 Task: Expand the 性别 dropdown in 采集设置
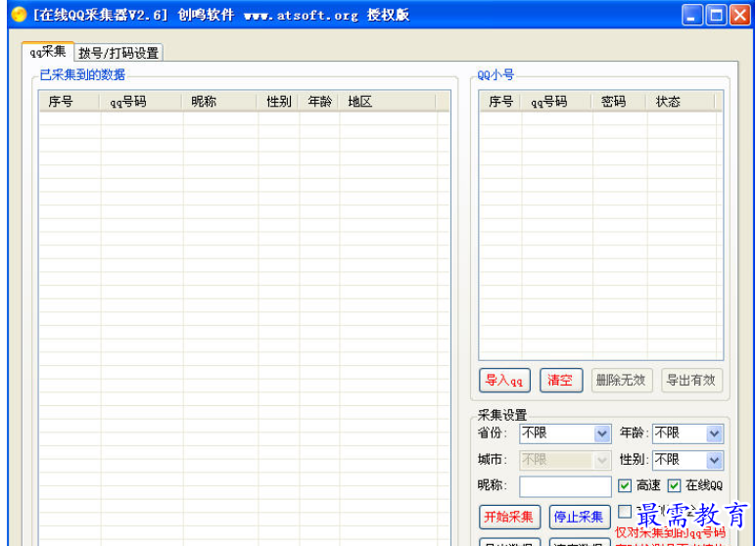[714, 460]
